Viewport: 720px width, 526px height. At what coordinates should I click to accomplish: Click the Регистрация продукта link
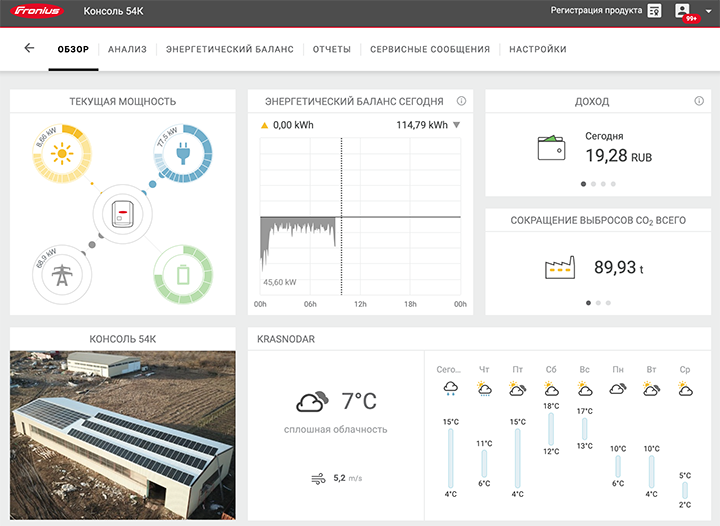click(x=596, y=10)
